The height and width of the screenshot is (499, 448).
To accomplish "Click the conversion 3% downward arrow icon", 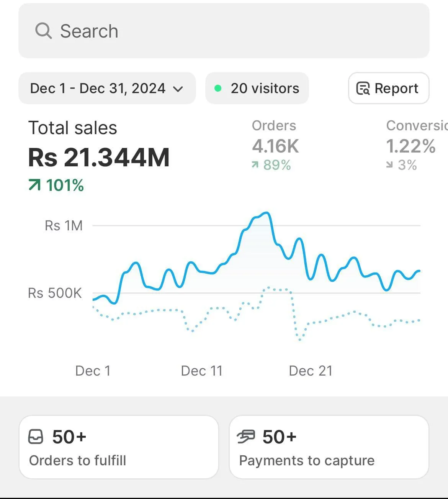I will 389,165.
